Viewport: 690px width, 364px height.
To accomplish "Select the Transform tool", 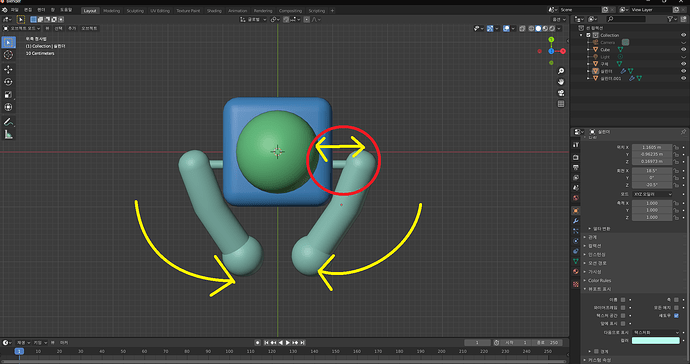I will [8, 107].
